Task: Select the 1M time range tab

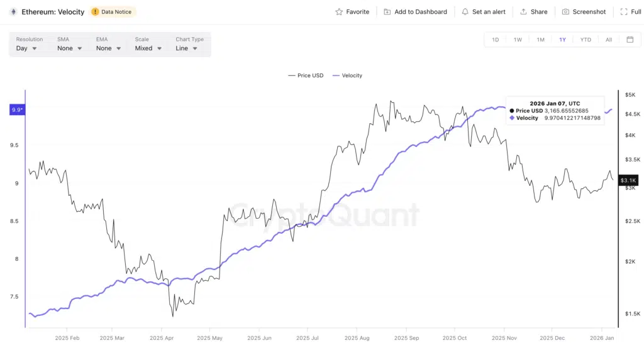Action: [540, 40]
